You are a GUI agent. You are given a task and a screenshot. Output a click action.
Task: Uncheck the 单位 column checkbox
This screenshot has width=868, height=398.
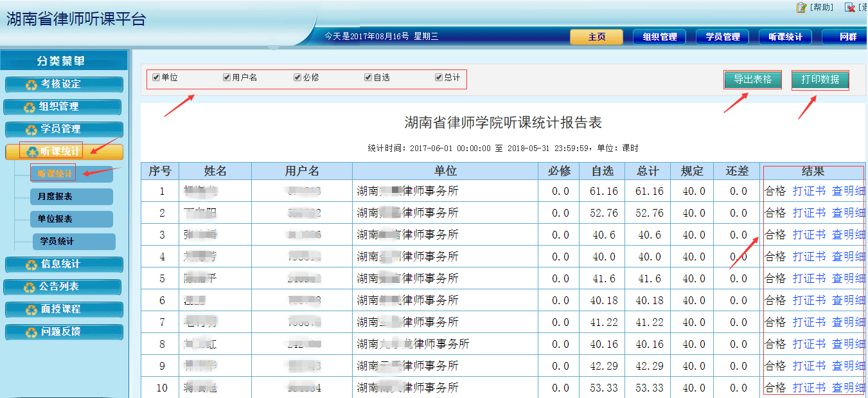156,77
